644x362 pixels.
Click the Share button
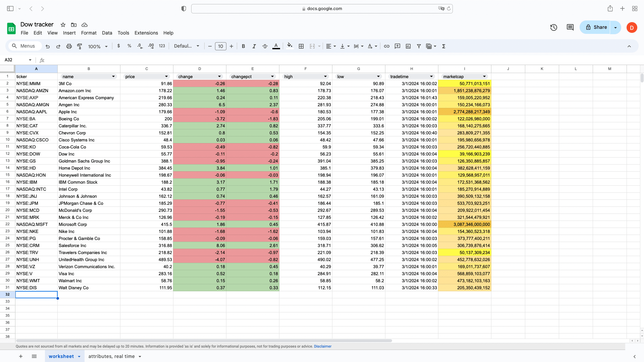[596, 27]
